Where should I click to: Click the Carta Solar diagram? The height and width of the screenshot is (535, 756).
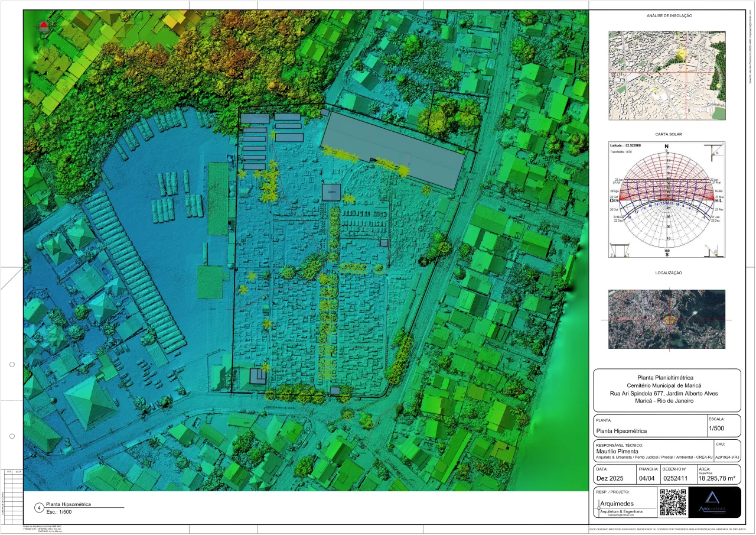click(x=667, y=200)
